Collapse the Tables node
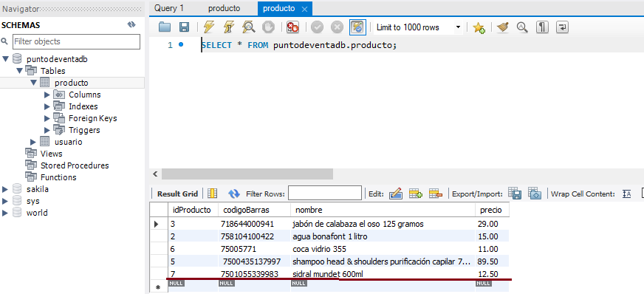 coord(19,71)
